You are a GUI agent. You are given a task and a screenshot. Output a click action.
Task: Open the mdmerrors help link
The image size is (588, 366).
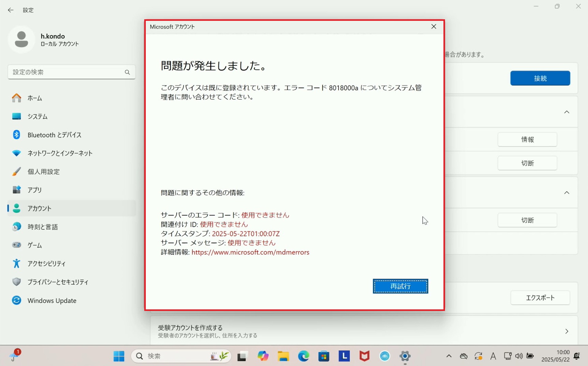250,252
